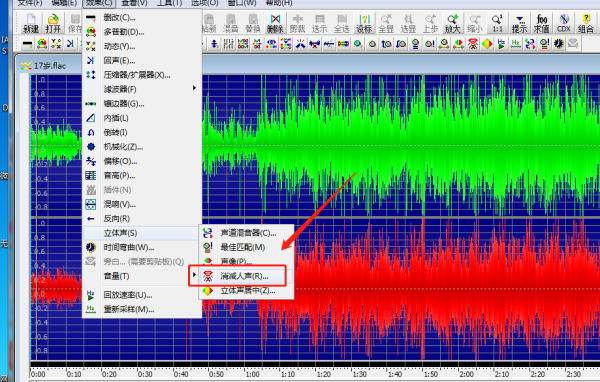Click the reduce-vocals icon in the effects toolbar

(x=473, y=44)
